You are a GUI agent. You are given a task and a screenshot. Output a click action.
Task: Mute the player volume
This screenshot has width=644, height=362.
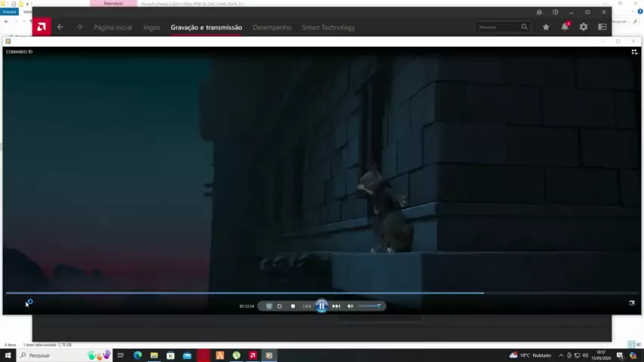coord(350,306)
